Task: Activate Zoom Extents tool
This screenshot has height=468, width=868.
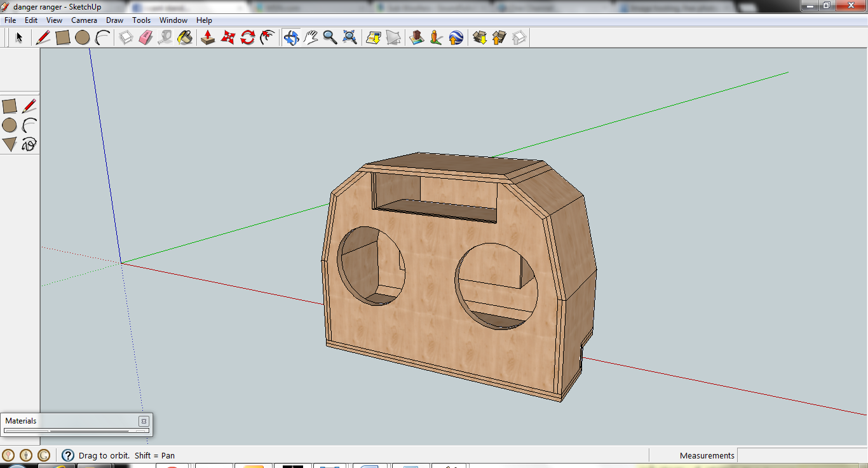Action: [349, 38]
